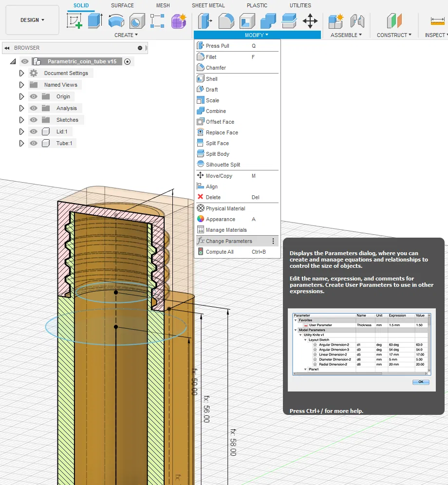
Task: Click the Change Parameters overflow dots
Action: coord(273,241)
